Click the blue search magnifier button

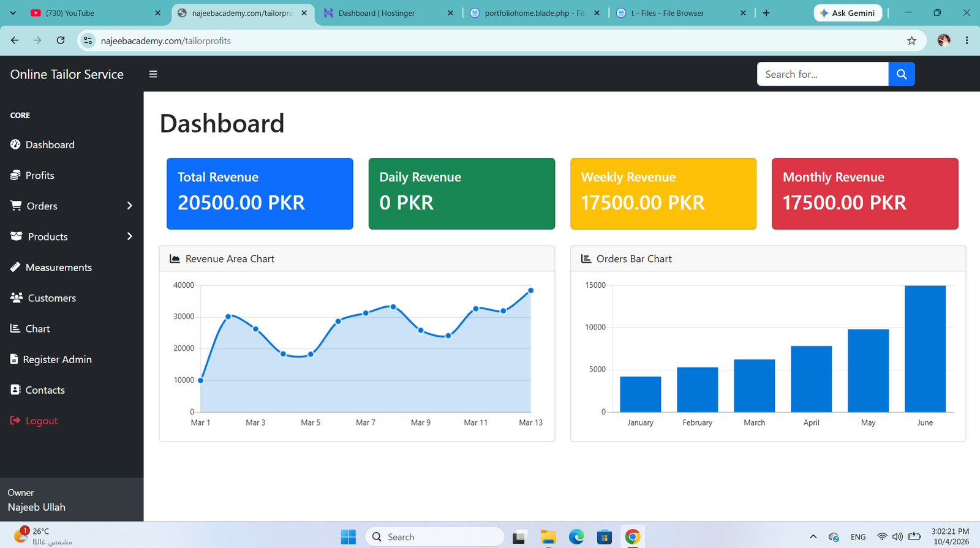coord(902,74)
